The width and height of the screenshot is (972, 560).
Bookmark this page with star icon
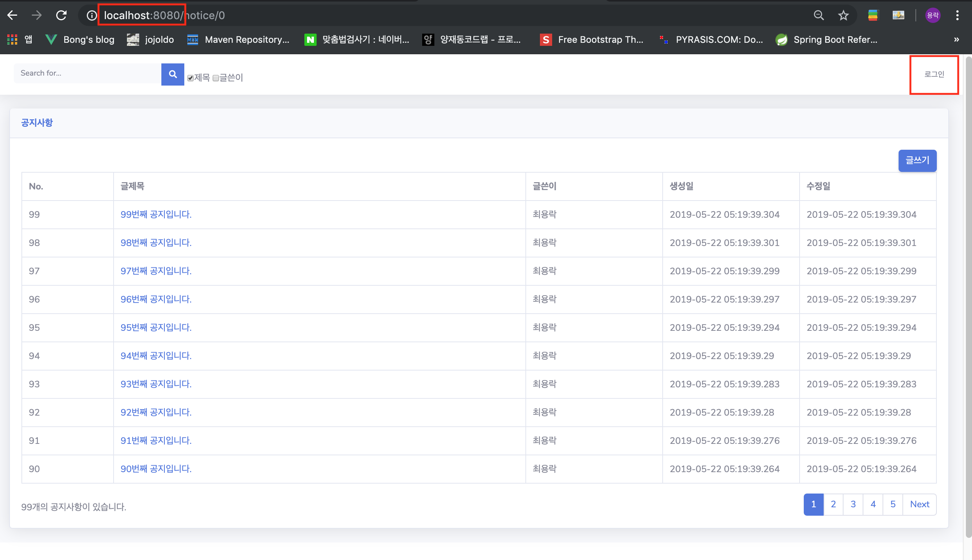(843, 15)
